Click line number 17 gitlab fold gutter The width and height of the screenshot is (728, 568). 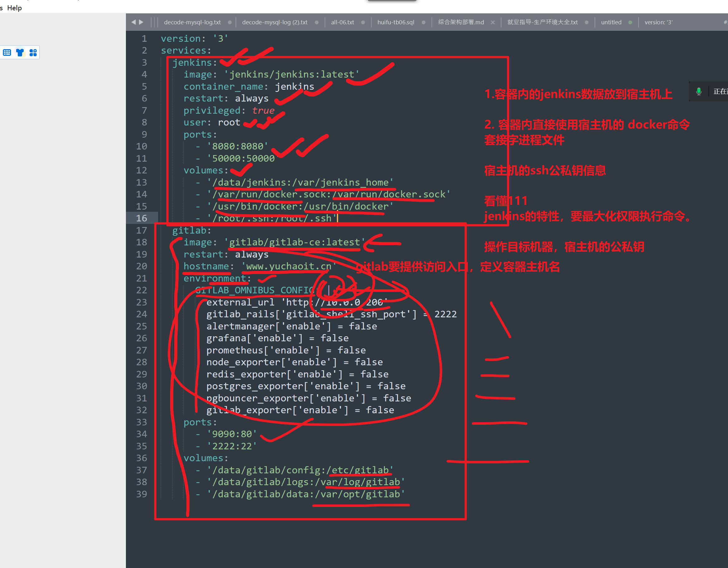[x=141, y=230]
